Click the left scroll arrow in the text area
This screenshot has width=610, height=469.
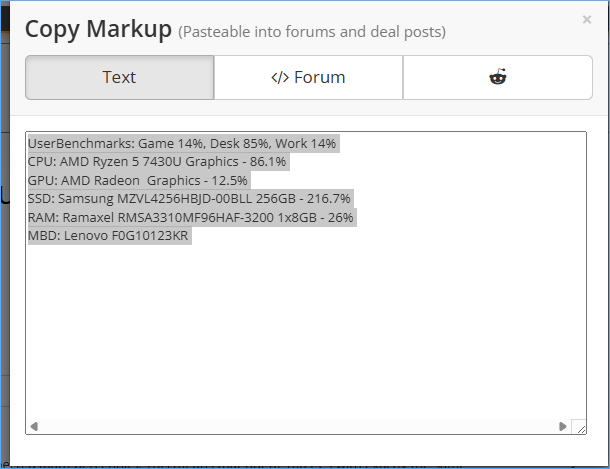point(34,427)
